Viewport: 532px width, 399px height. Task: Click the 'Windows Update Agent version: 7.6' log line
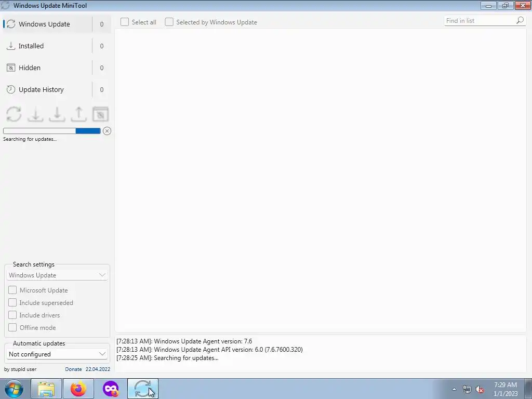click(x=184, y=341)
